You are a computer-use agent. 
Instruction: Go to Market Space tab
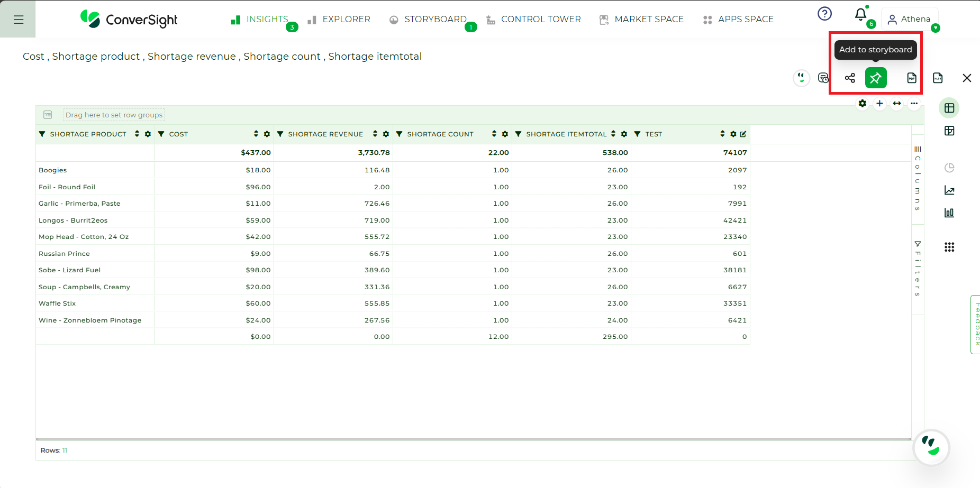641,20
